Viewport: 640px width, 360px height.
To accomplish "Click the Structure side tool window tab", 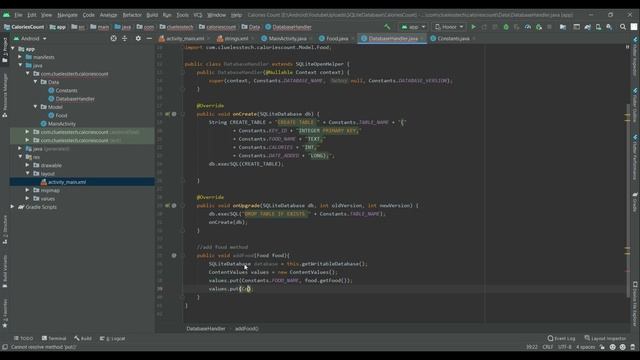I will pyautogui.click(x=5, y=229).
